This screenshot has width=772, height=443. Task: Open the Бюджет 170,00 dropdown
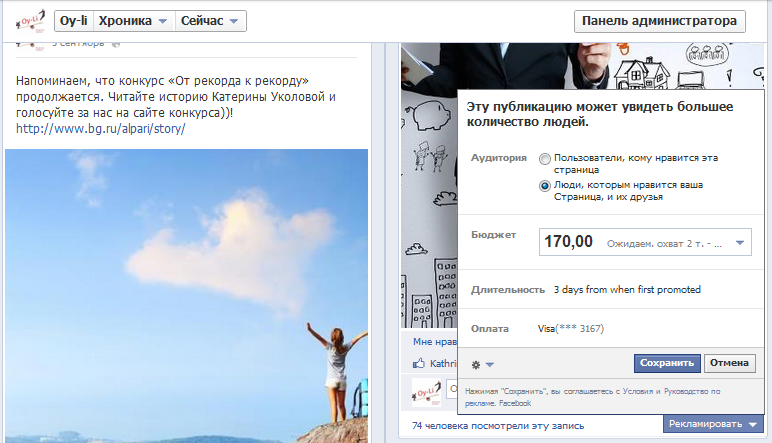[x=645, y=242]
